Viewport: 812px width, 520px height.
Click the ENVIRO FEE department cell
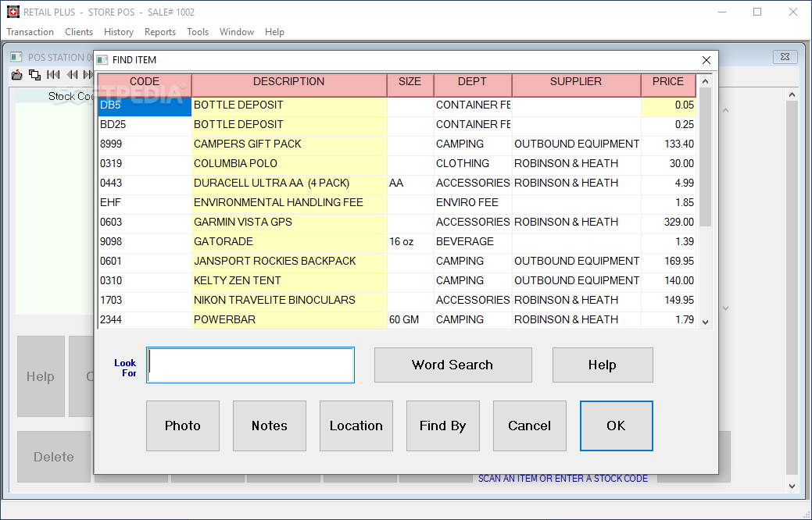point(473,203)
